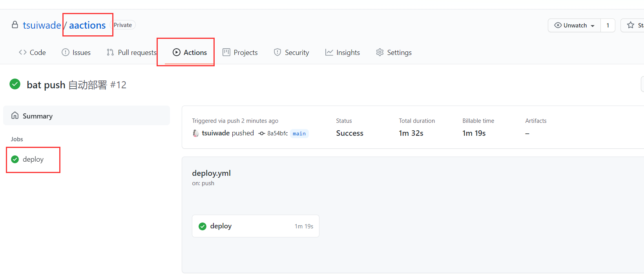Image resolution: width=644 pixels, height=279 pixels.
Task: Open the Projects tab
Action: [x=240, y=52]
